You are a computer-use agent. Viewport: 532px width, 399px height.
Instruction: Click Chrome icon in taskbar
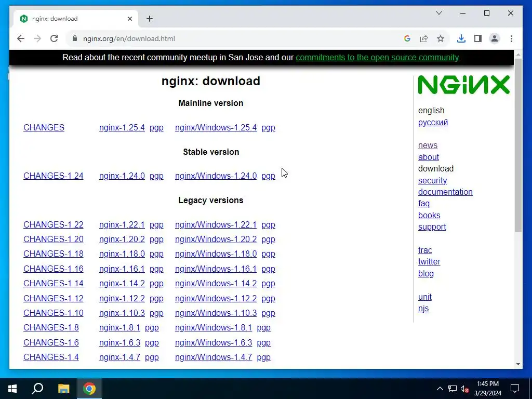89,389
